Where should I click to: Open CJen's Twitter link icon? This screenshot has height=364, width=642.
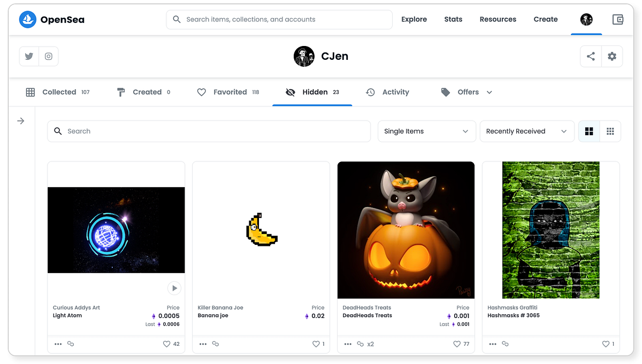(x=29, y=56)
